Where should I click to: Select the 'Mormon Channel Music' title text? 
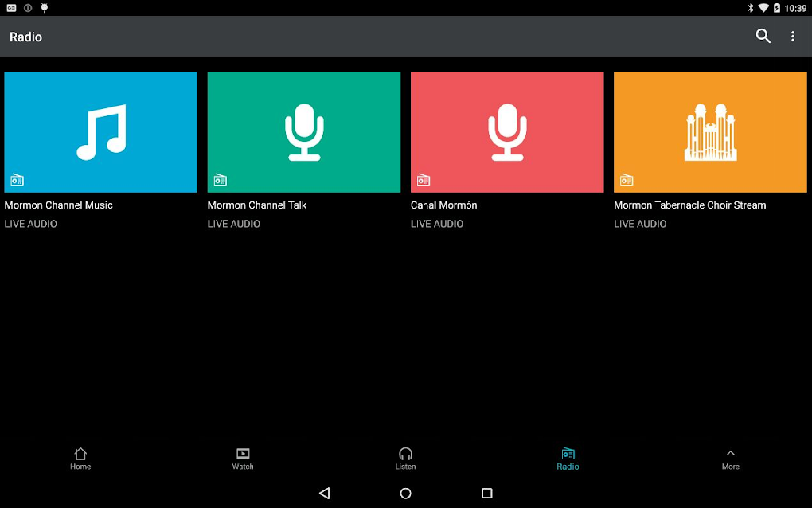pyautogui.click(x=59, y=205)
